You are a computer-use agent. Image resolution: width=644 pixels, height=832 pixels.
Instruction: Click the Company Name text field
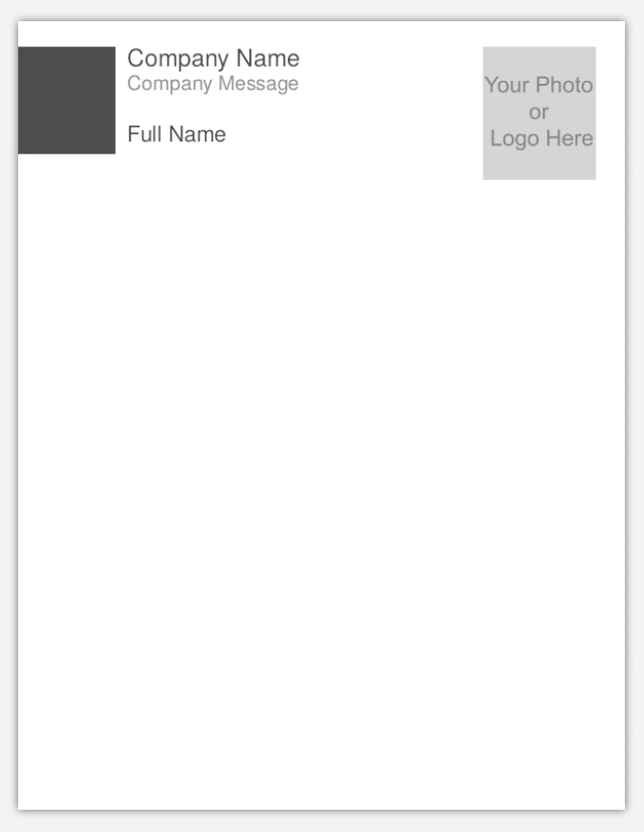point(214,59)
